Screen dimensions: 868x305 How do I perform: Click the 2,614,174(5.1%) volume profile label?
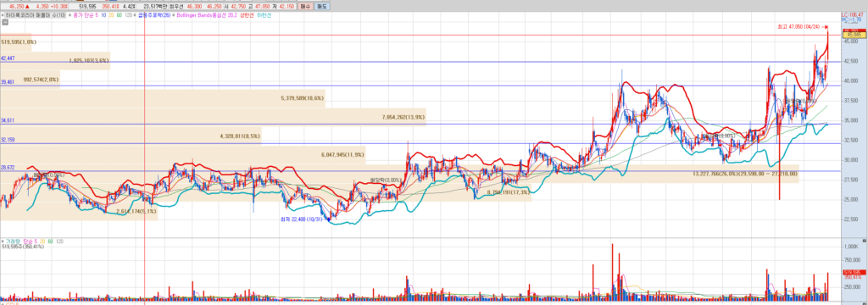[x=136, y=212]
